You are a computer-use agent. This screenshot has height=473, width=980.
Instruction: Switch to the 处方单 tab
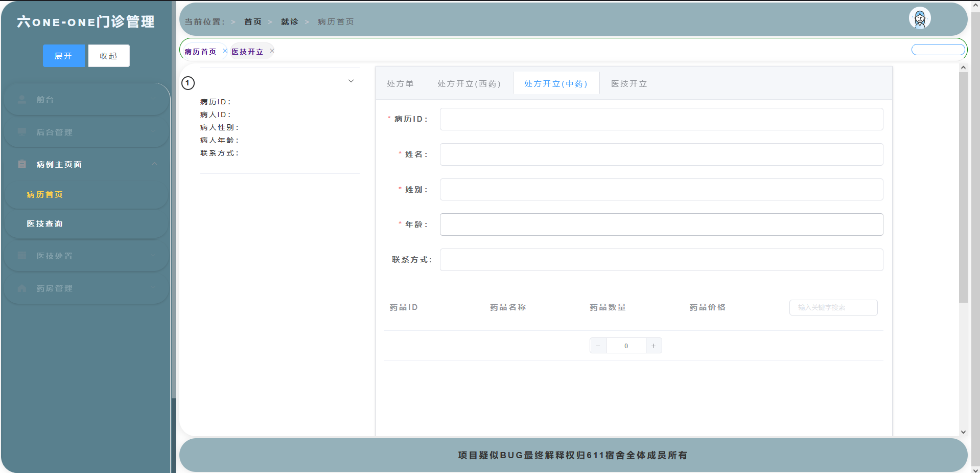tap(400, 84)
